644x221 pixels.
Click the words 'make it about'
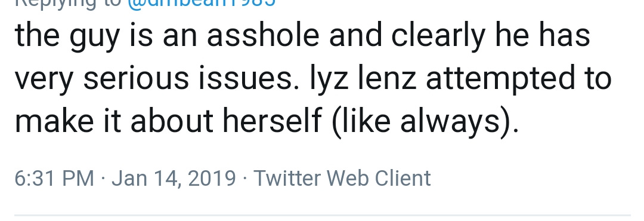[x=114, y=121]
